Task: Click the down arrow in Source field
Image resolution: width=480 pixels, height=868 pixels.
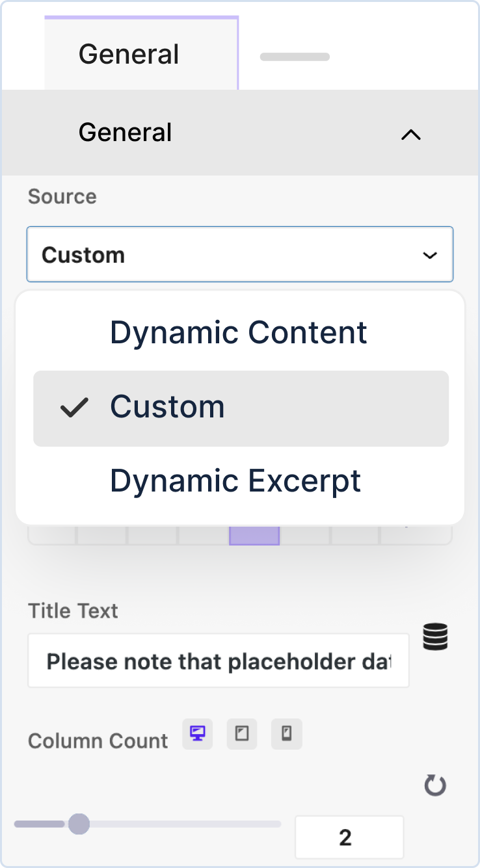Action: coord(430,255)
